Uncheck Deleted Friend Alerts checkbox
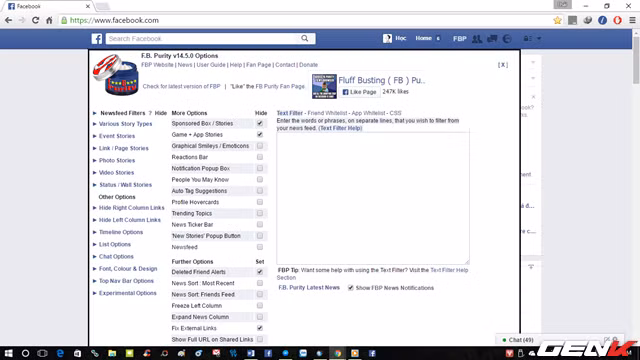The width and height of the screenshot is (640, 360). point(260,272)
